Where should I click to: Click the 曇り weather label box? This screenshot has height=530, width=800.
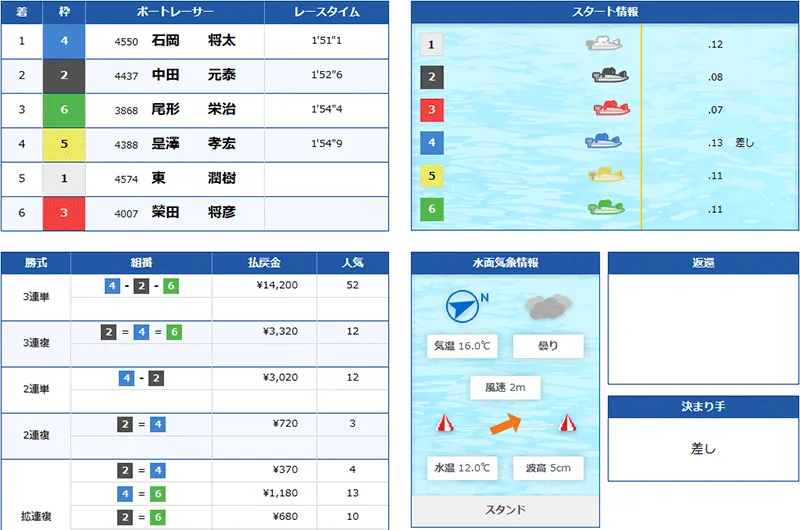[548, 346]
